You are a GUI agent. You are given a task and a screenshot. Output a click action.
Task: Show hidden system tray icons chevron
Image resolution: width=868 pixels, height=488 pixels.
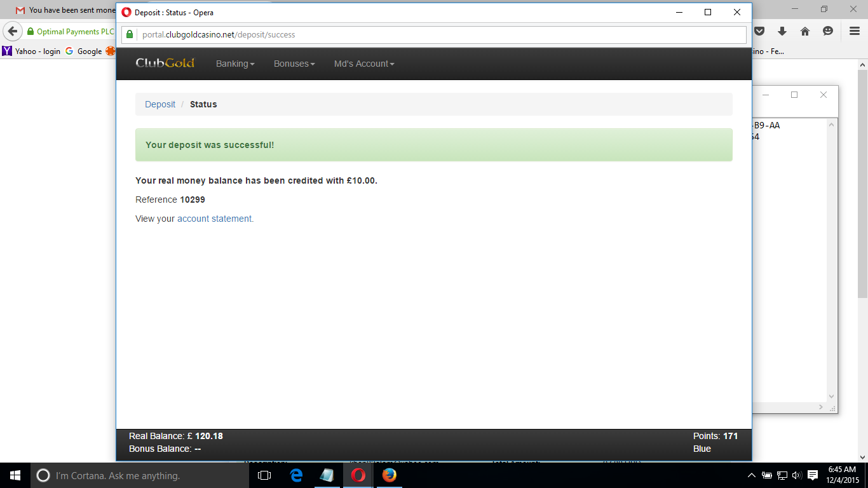pyautogui.click(x=752, y=475)
